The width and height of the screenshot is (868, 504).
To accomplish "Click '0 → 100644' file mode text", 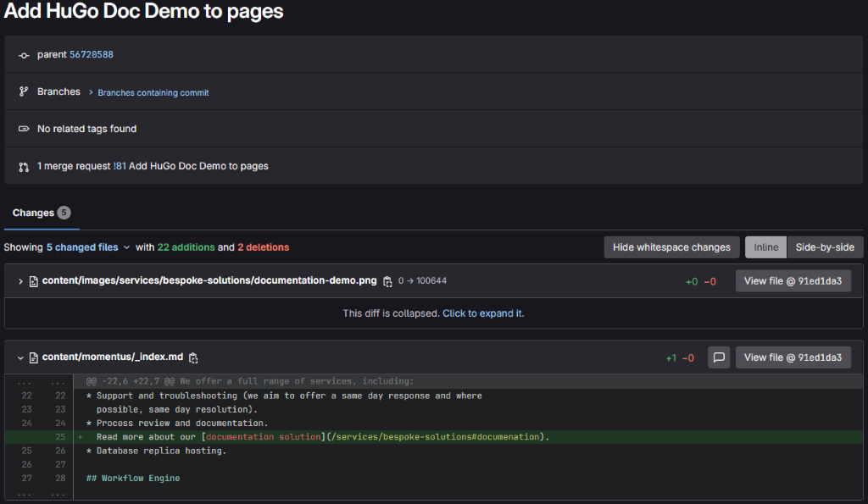I will click(x=422, y=280).
